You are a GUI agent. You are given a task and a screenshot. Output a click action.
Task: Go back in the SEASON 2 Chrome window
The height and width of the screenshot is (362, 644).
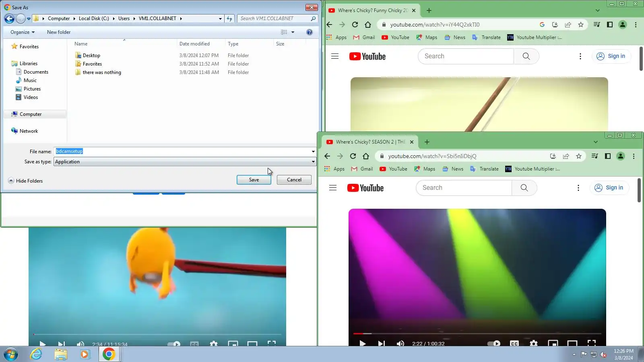(x=327, y=156)
